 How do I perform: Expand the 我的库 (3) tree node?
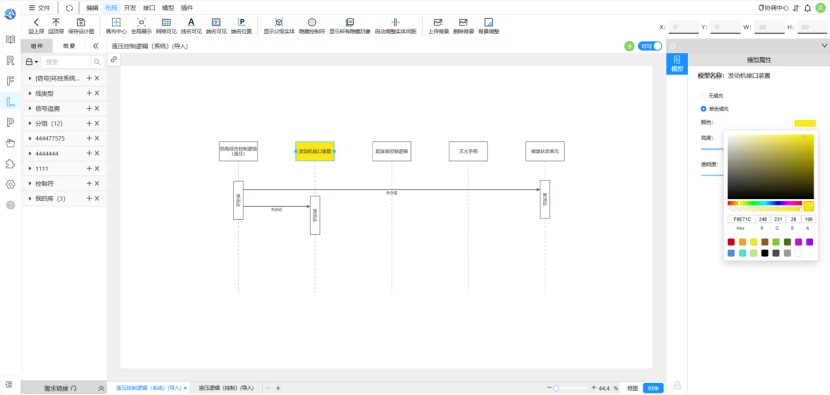pyautogui.click(x=30, y=199)
